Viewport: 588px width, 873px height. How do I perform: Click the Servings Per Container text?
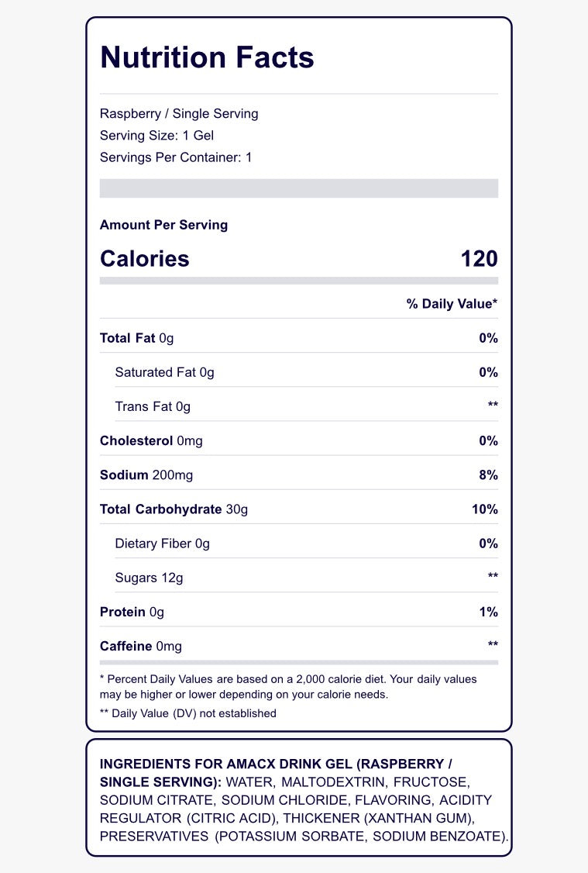click(176, 157)
